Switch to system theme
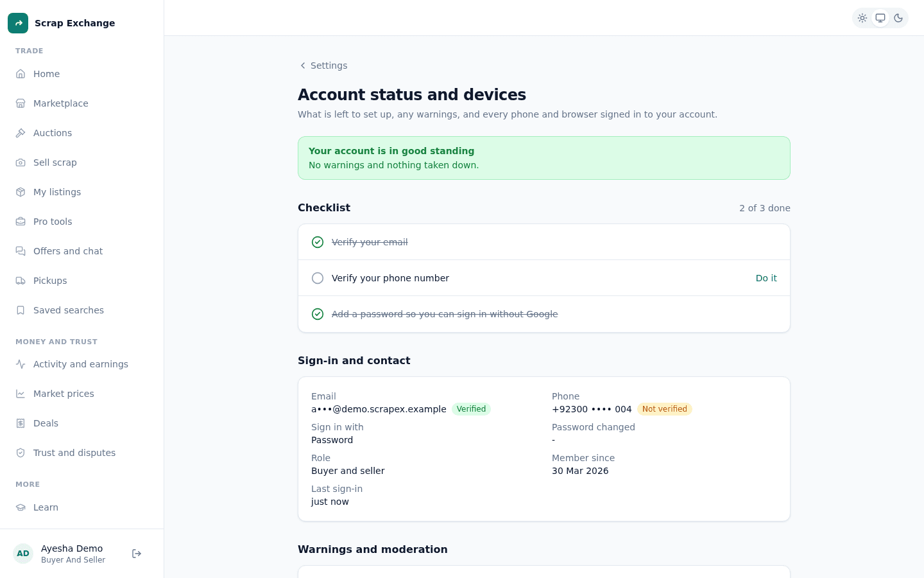This screenshot has width=924, height=578. coord(880,18)
